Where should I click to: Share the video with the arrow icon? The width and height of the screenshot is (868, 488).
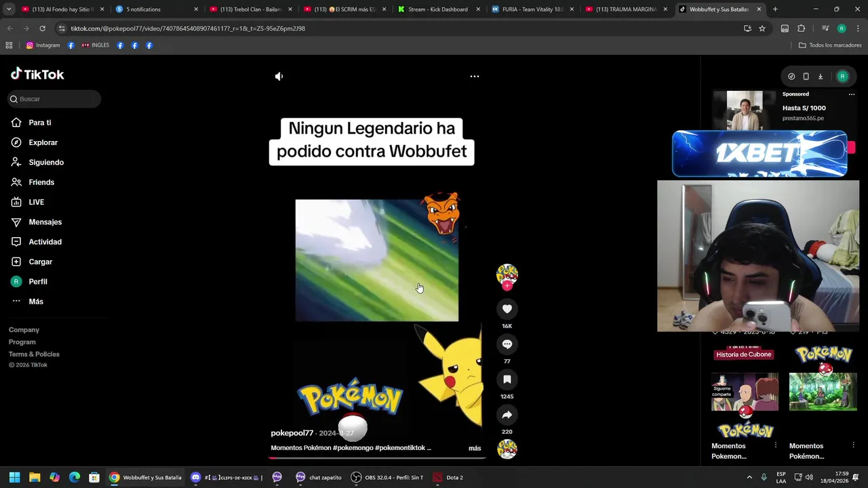(x=507, y=415)
